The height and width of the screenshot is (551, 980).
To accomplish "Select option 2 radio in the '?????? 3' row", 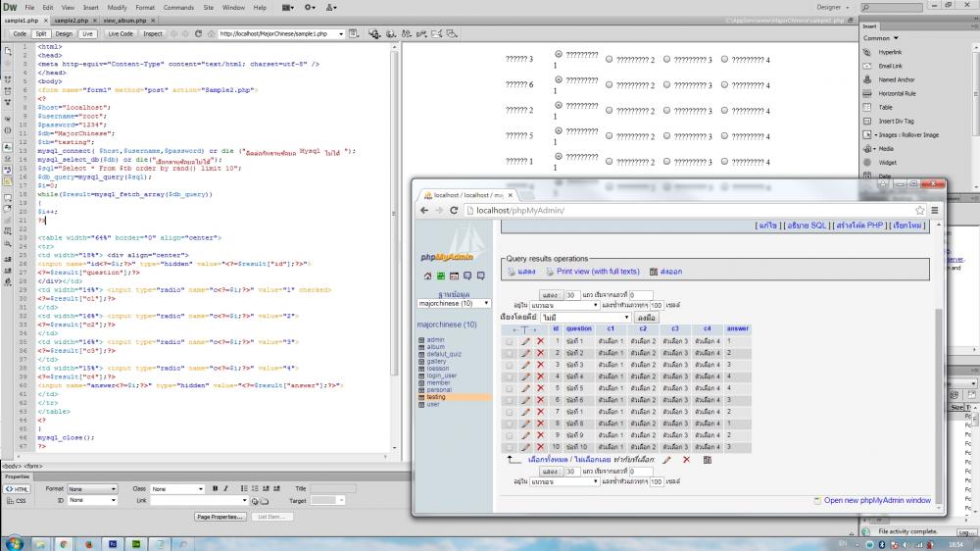I will click(609, 60).
